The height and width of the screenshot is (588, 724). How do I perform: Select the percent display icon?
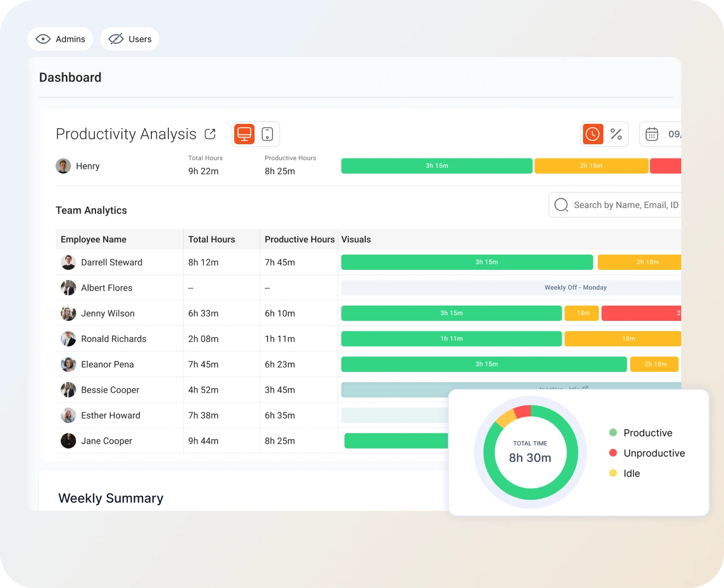(x=616, y=134)
